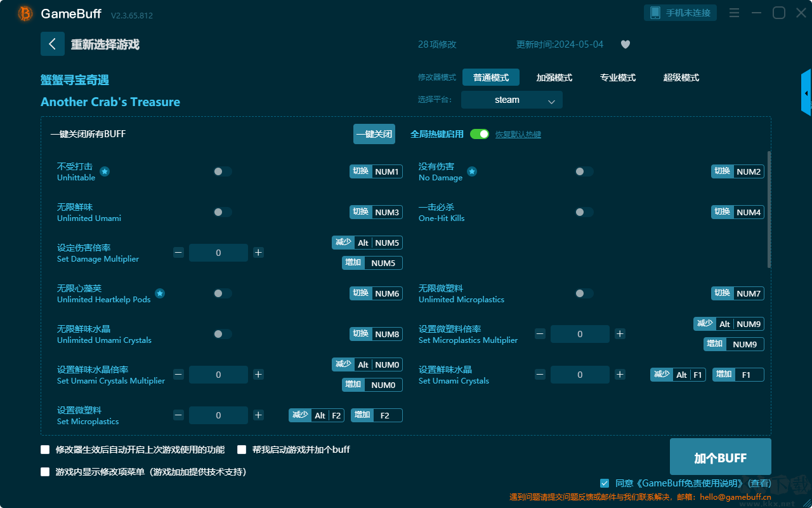This screenshot has width=812, height=508.
Task: Enable the One-Hit Kills switch
Action: [584, 212]
